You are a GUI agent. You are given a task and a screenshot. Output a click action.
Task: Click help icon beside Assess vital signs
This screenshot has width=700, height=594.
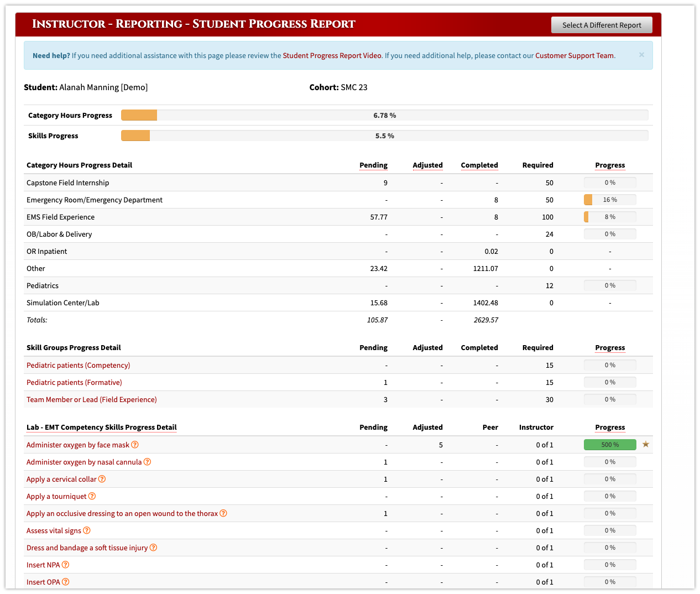[x=86, y=530]
